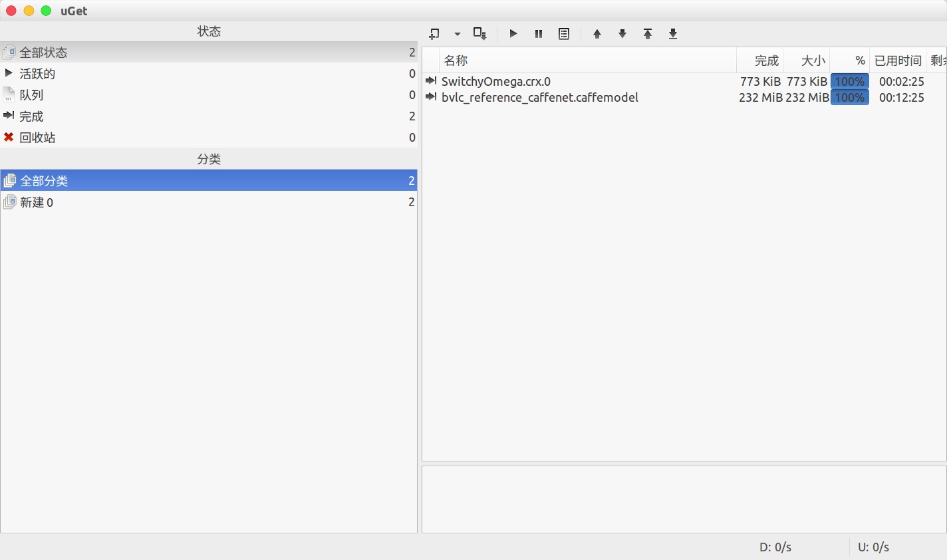Click the 全部分类 stacked pages icon

(x=9, y=180)
